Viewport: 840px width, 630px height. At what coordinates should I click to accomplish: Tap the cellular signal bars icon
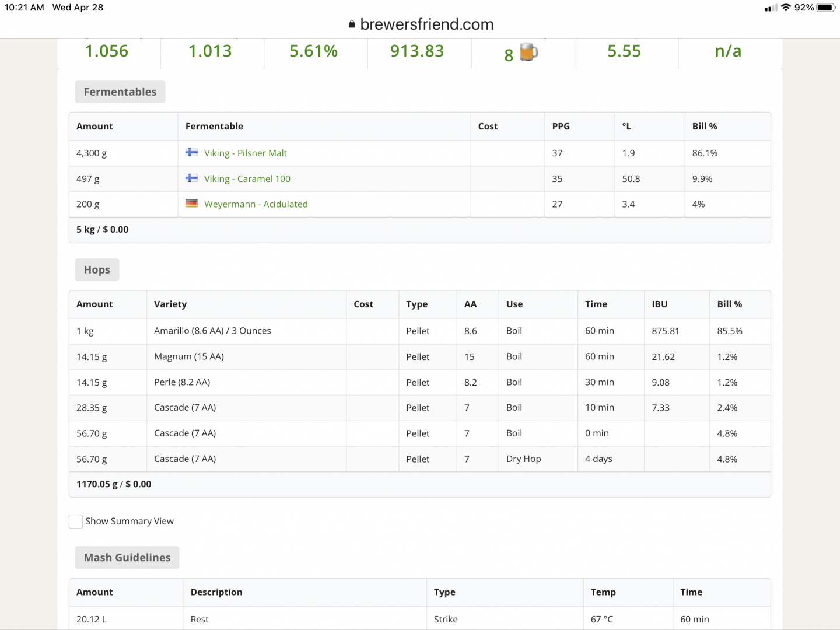click(x=771, y=8)
